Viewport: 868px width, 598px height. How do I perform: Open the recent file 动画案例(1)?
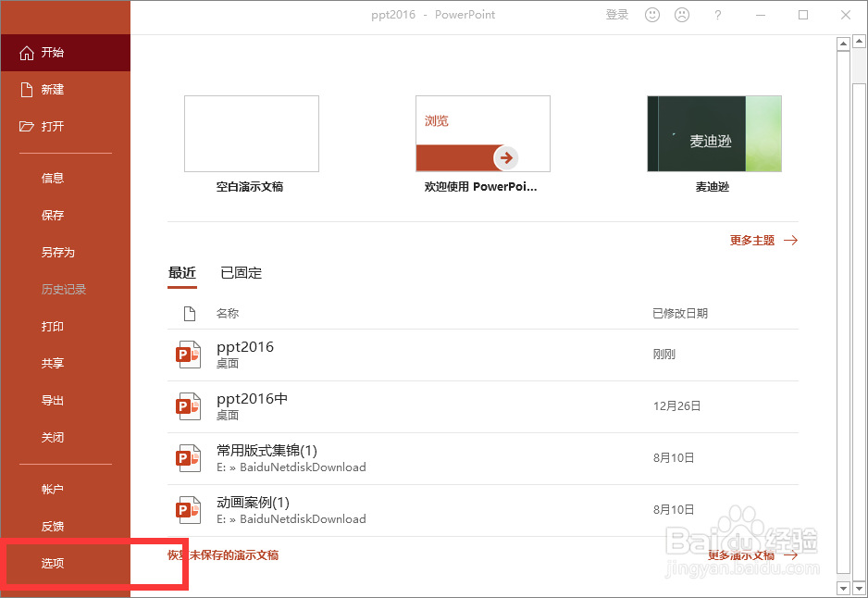coord(483,510)
